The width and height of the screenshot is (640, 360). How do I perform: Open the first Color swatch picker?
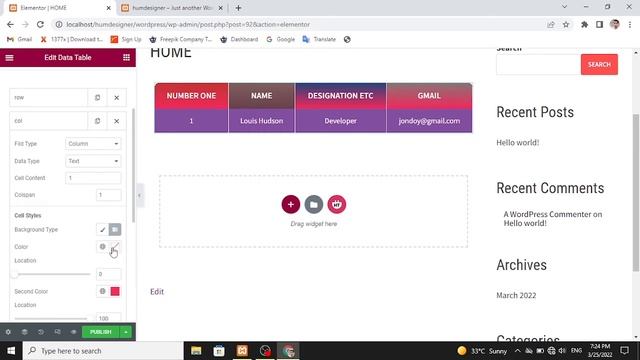coord(115,247)
